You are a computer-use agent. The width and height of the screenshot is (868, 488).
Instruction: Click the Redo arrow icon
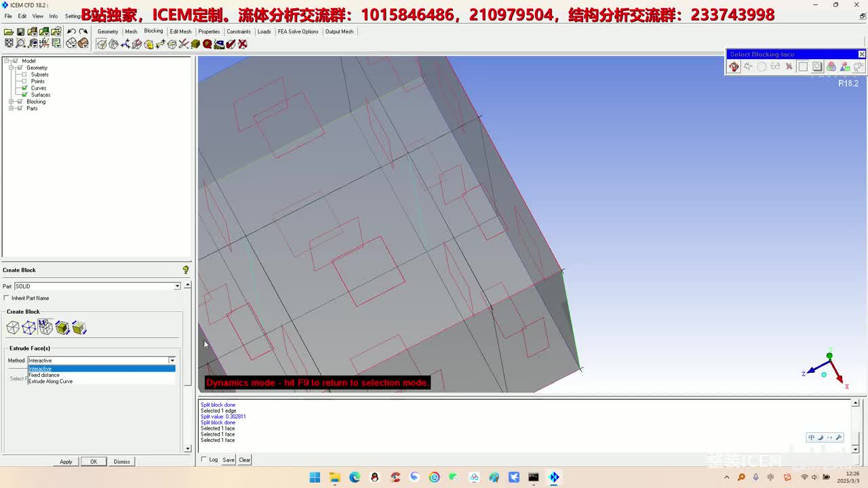coord(83,32)
